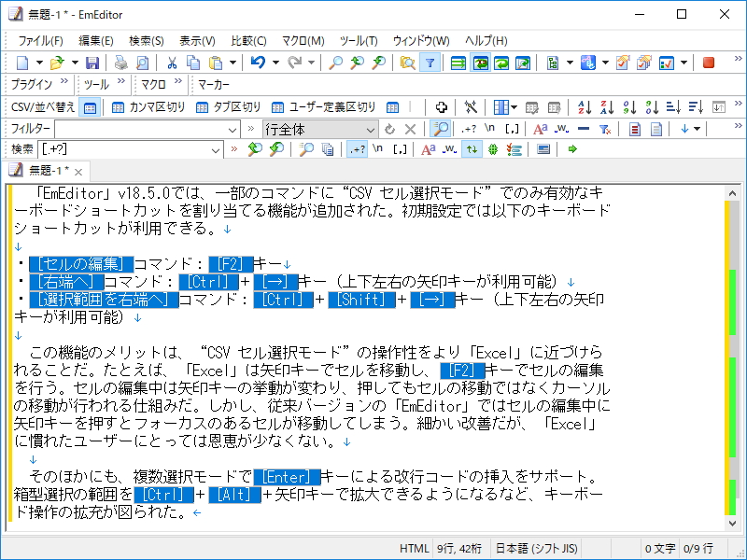Clear the filter with the X icon
Screen dimensions: 747x560
(x=410, y=129)
